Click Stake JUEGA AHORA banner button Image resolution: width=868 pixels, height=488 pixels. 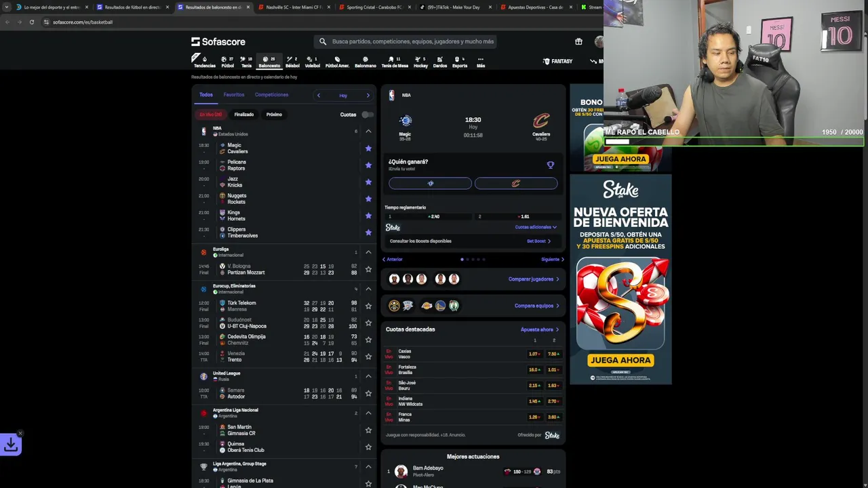pyautogui.click(x=620, y=360)
